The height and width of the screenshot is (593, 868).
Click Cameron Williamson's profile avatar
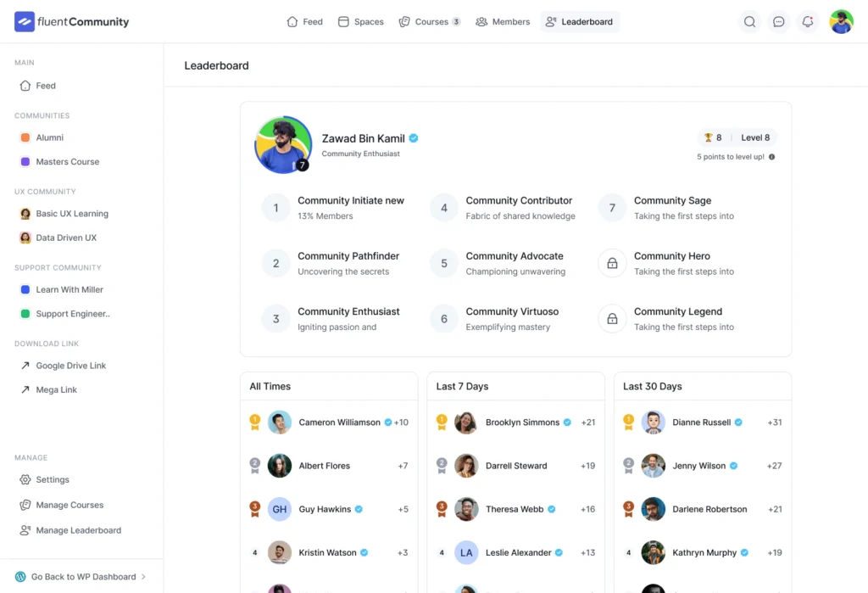[x=280, y=422]
